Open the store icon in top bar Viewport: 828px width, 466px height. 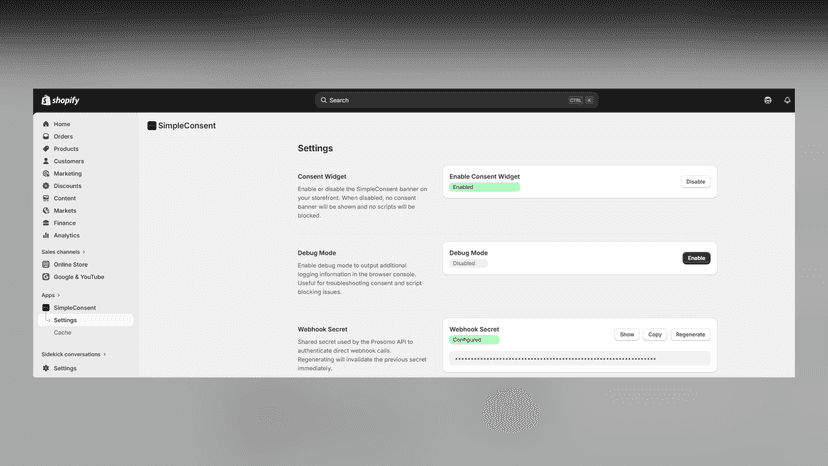click(x=768, y=100)
